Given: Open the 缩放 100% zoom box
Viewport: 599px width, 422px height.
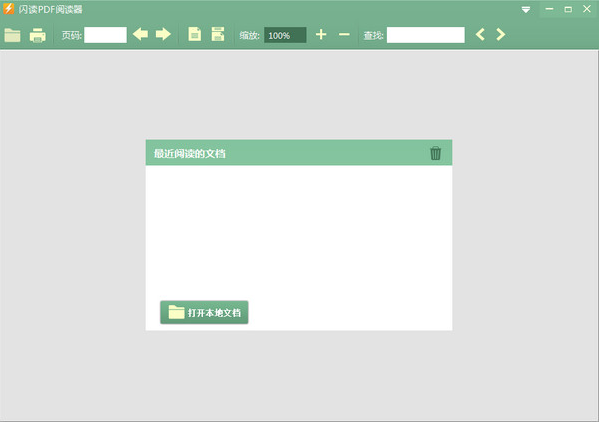Looking at the screenshot, I should (285, 35).
